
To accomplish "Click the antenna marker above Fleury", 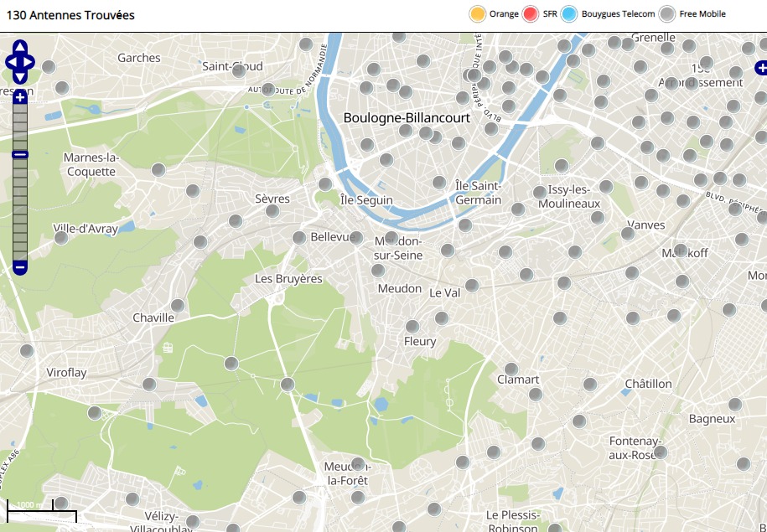I will click(412, 327).
